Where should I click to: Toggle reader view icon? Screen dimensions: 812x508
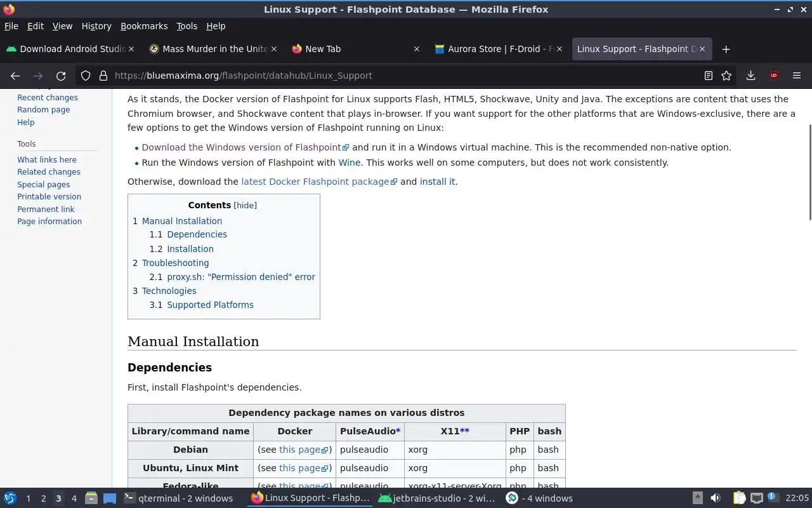point(709,76)
